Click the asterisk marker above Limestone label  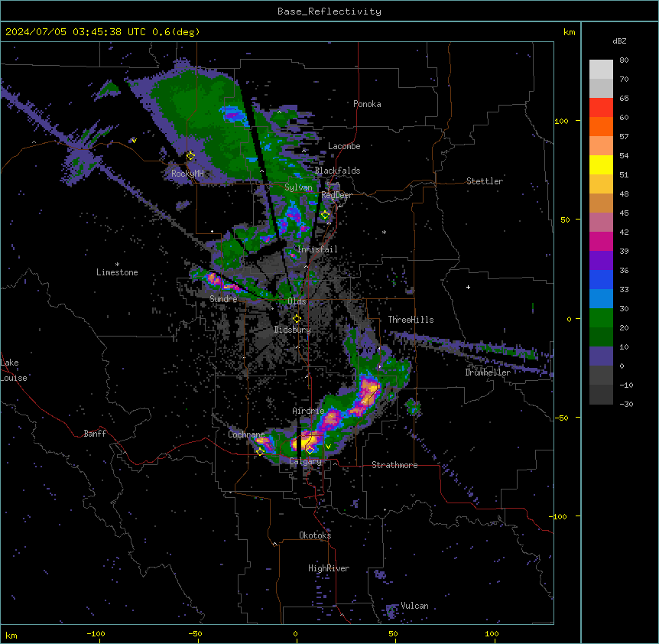[117, 265]
